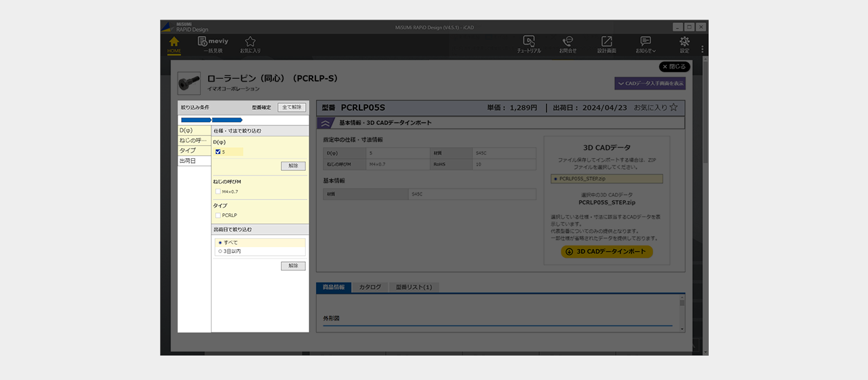Click the 3D CADデータインポート button

(x=607, y=252)
